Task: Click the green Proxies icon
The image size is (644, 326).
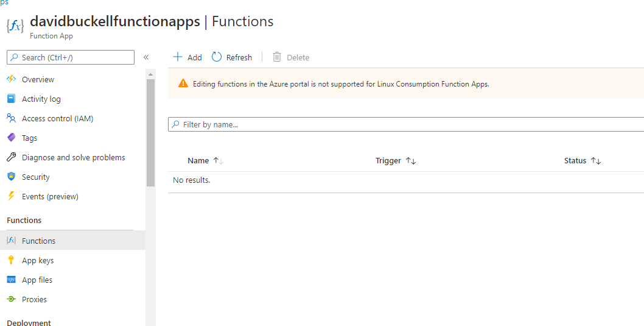Action: (11, 299)
